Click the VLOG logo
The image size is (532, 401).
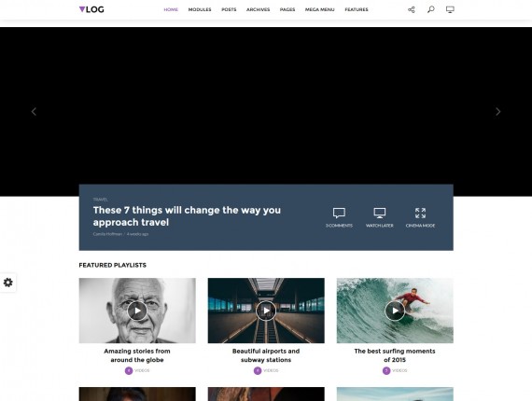[x=91, y=9]
